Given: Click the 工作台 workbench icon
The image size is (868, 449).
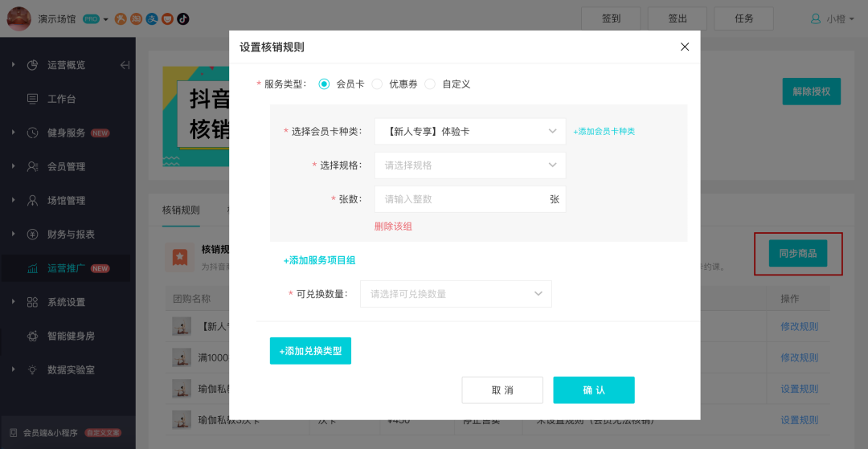Looking at the screenshot, I should coord(33,99).
